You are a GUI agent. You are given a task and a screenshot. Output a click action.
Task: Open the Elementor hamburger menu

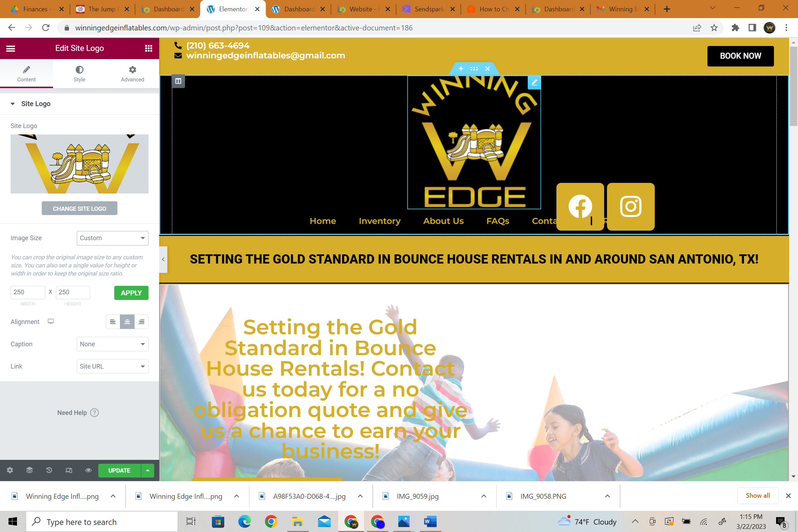tap(11, 48)
